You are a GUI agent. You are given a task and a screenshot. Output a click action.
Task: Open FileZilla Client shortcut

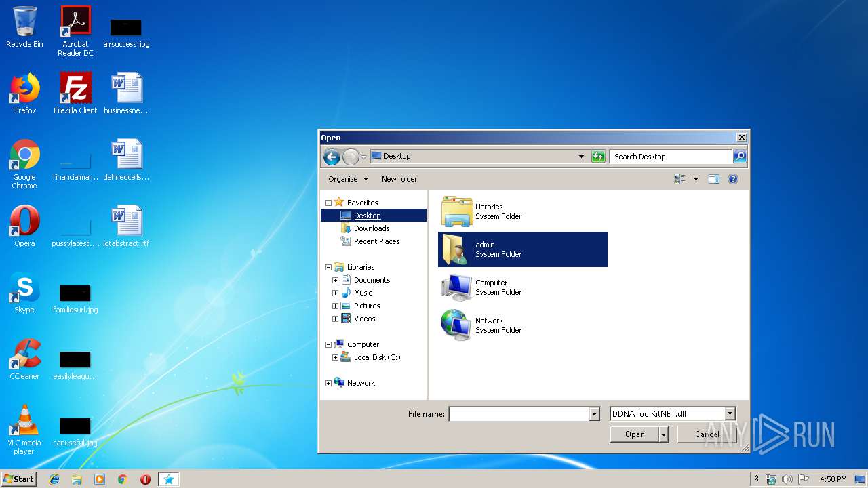pos(75,94)
